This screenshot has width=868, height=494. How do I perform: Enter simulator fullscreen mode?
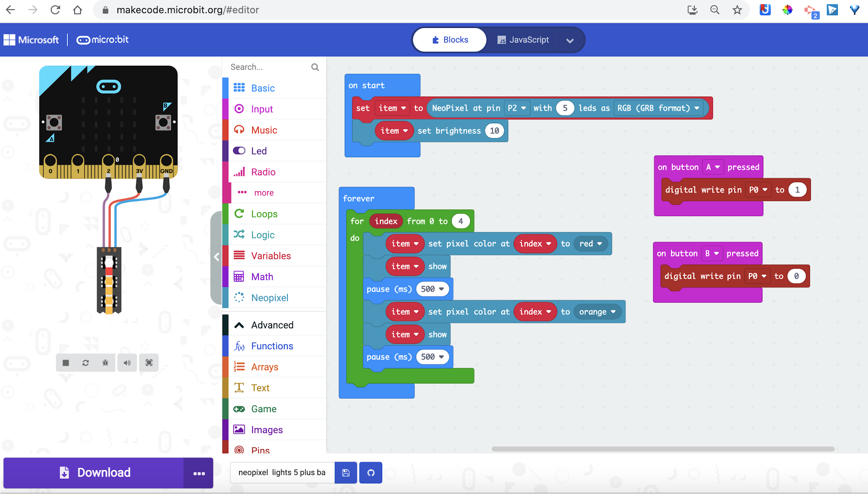[x=149, y=363]
